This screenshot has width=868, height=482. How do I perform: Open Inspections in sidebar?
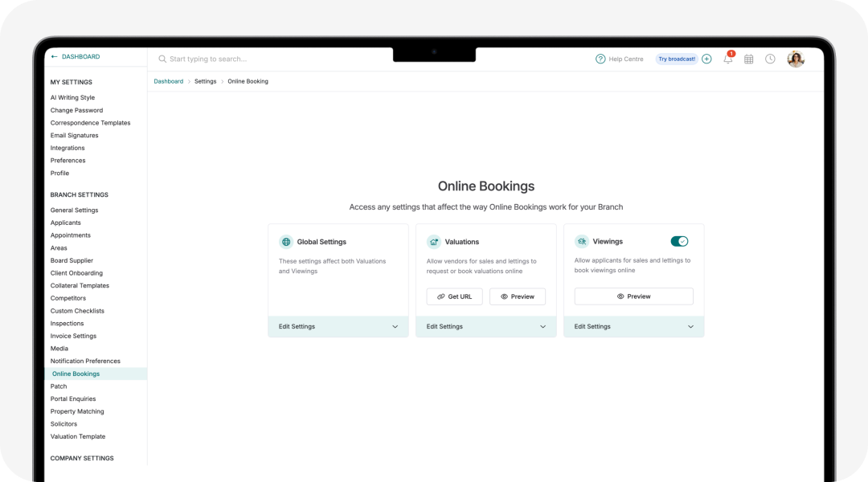point(67,323)
